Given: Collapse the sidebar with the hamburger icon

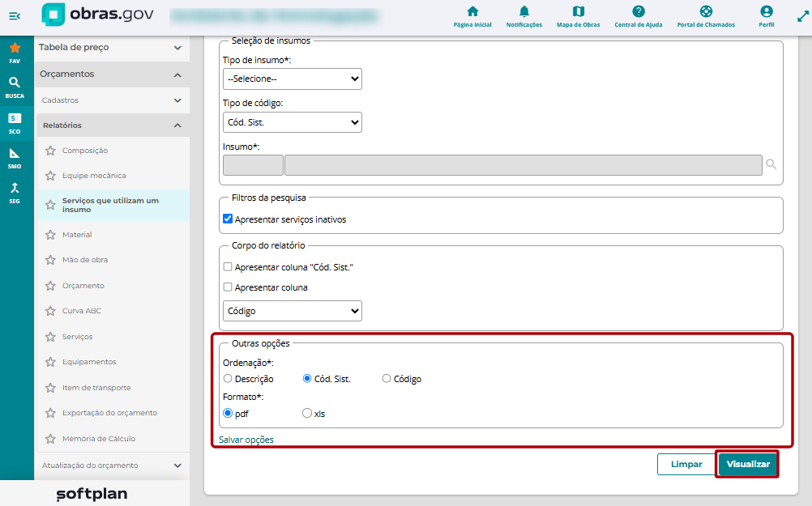Looking at the screenshot, I should [15, 16].
